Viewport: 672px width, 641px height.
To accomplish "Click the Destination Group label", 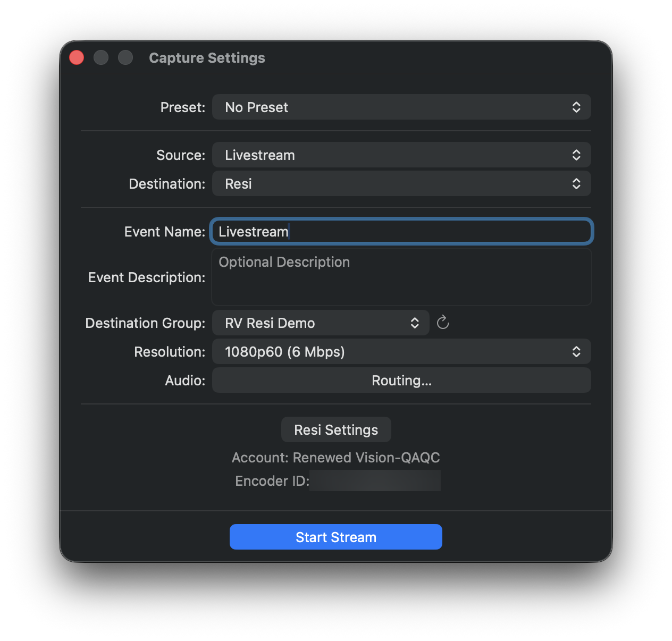I will click(x=145, y=323).
